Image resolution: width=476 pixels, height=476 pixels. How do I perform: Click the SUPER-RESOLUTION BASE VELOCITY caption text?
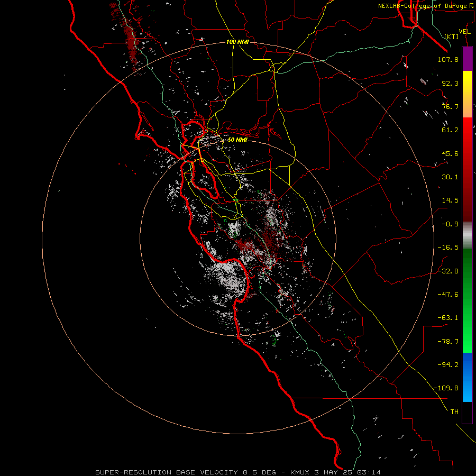(167, 472)
